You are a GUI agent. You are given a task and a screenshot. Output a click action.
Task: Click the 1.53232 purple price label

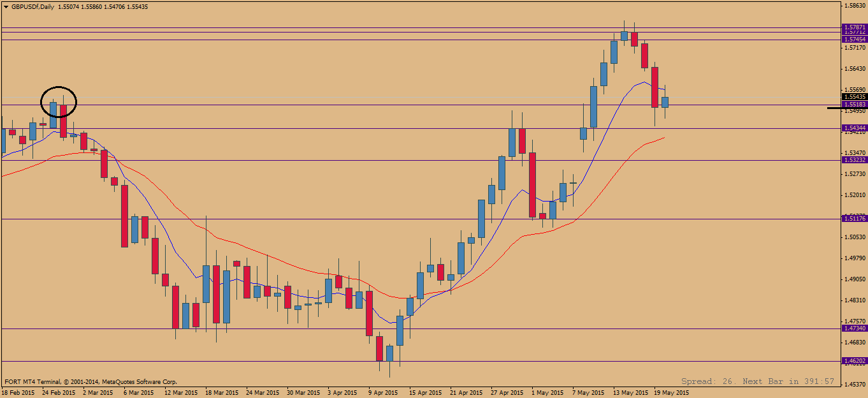click(855, 160)
